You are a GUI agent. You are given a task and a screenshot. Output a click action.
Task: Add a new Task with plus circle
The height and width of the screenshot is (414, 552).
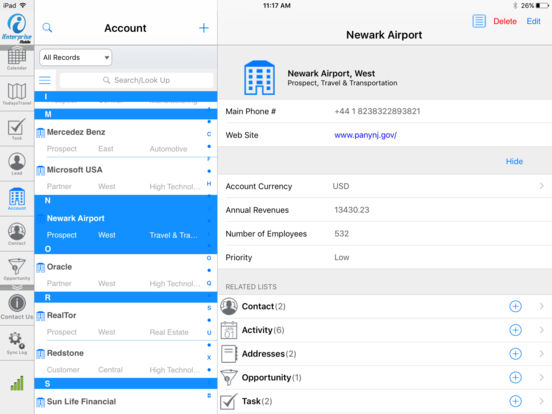point(515,401)
